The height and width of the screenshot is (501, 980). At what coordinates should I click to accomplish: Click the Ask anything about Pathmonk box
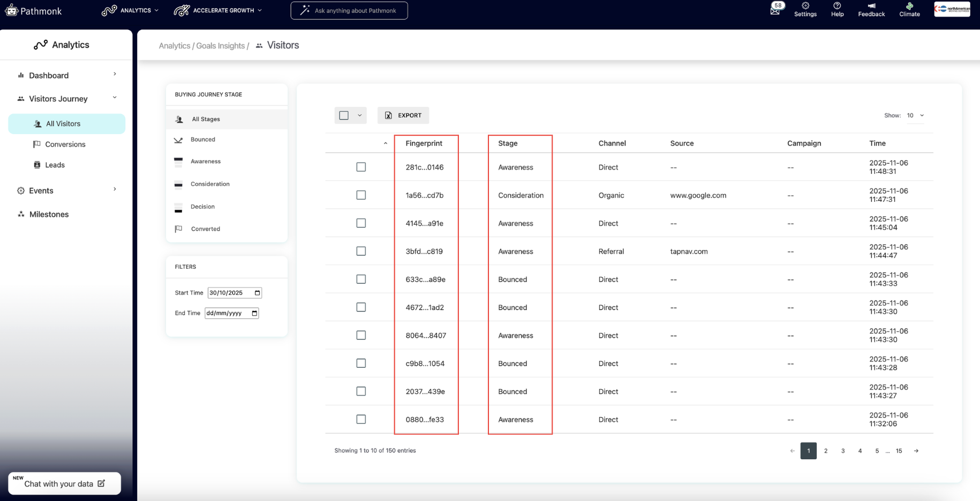pos(349,11)
